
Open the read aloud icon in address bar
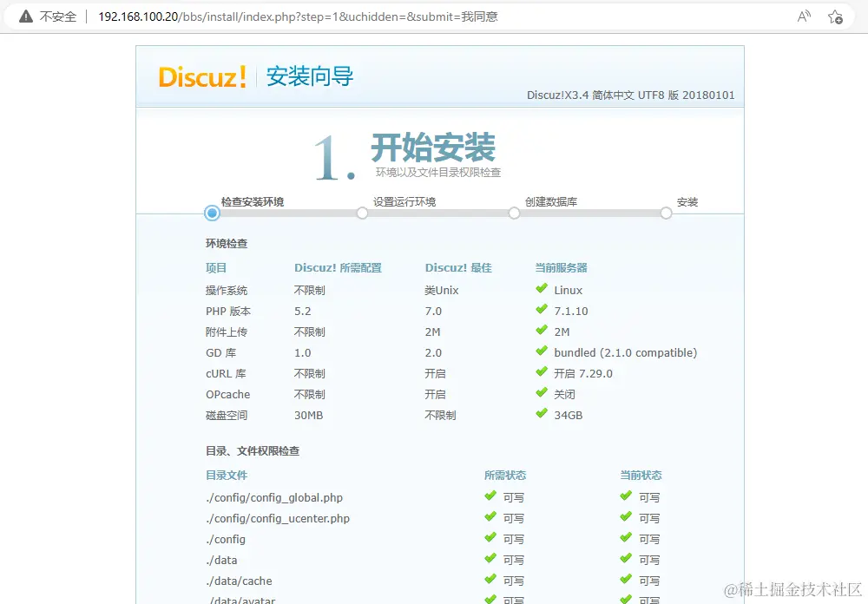point(804,16)
